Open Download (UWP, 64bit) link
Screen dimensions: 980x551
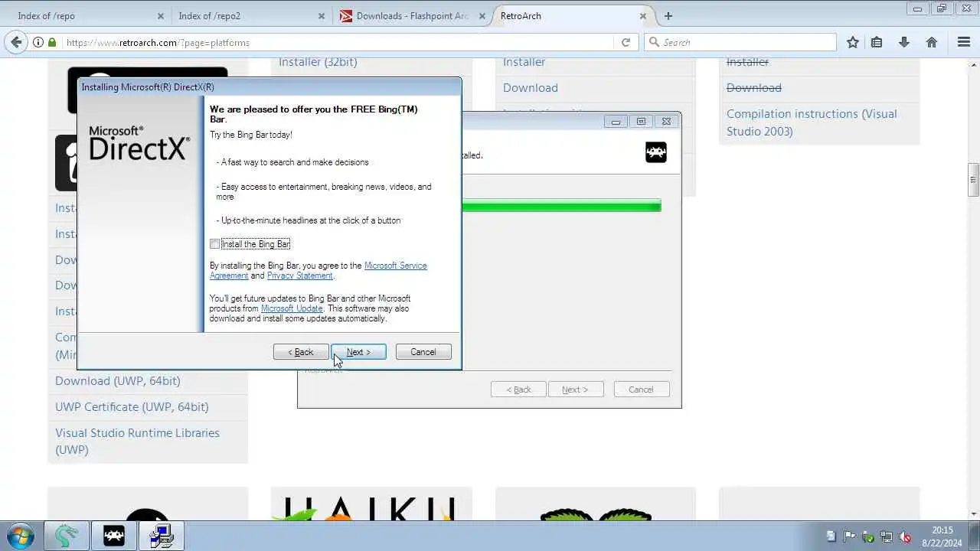[x=118, y=381]
